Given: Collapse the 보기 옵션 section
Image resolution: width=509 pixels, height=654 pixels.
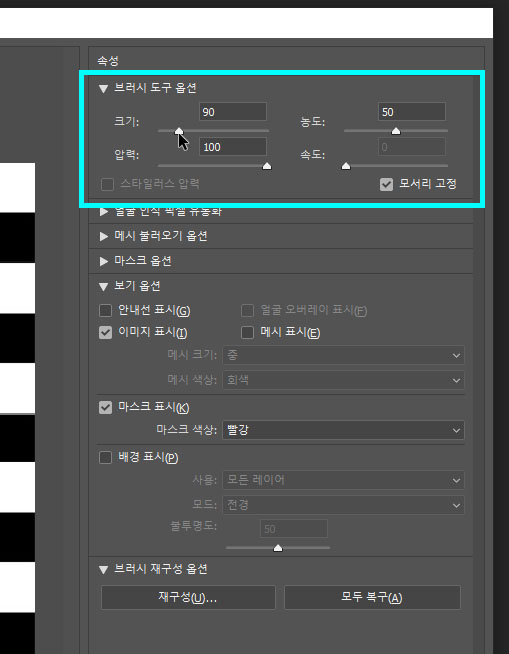Looking at the screenshot, I should click(x=103, y=287).
